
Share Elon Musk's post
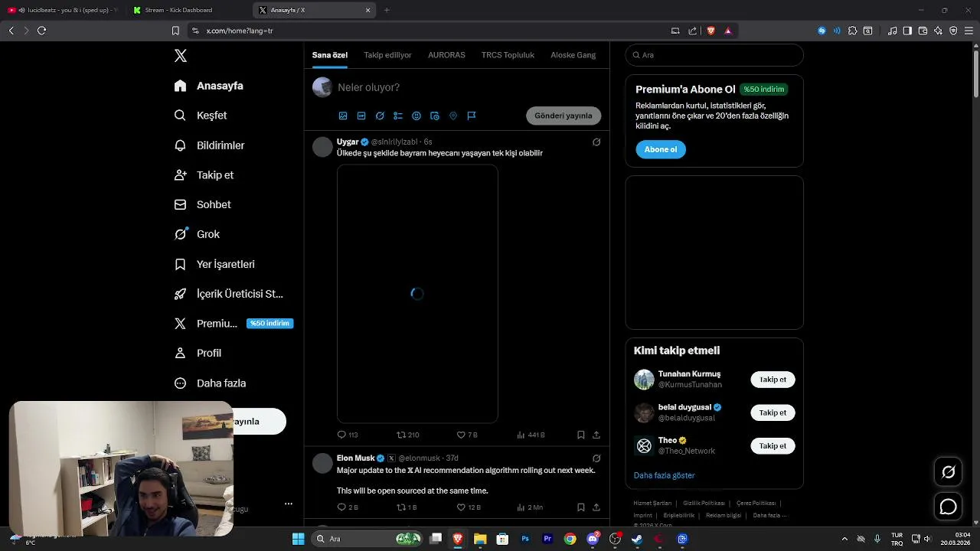596,507
